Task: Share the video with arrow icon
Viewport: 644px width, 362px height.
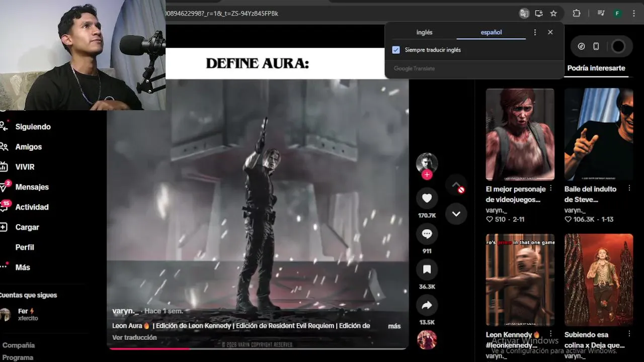Action: [427, 305]
